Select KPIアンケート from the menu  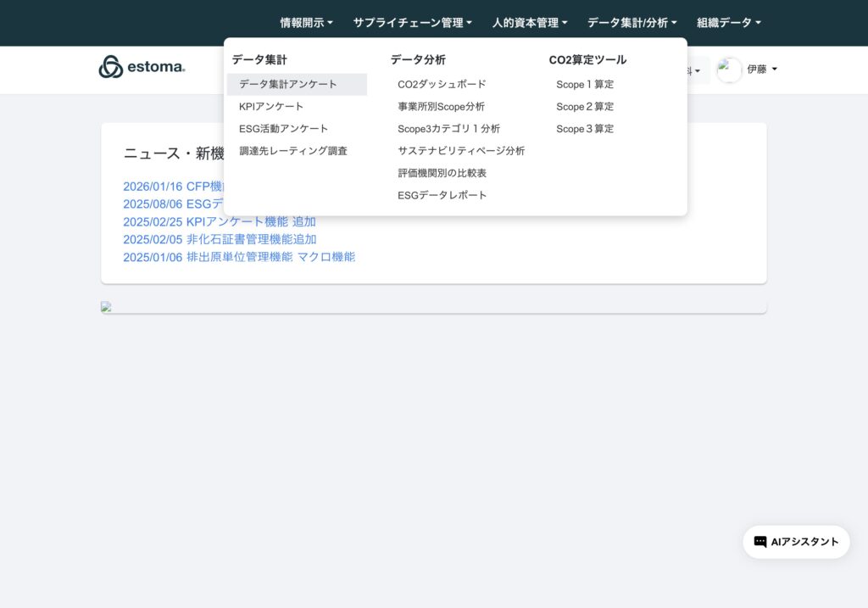pyautogui.click(x=271, y=107)
